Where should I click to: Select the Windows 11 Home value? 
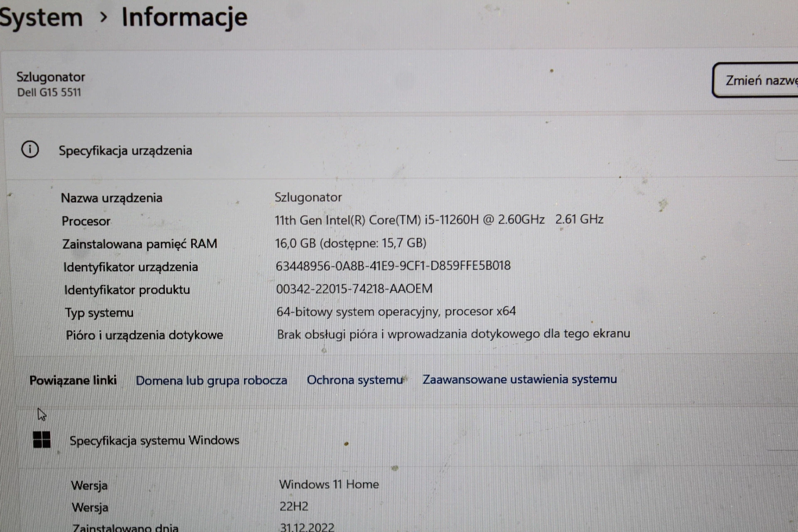pos(329,484)
